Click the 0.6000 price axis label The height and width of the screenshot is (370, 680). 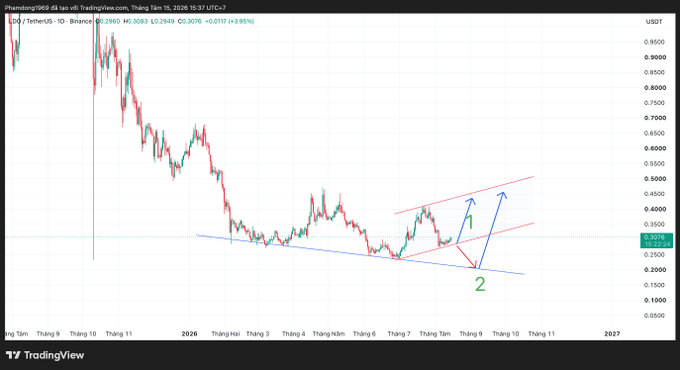click(654, 148)
